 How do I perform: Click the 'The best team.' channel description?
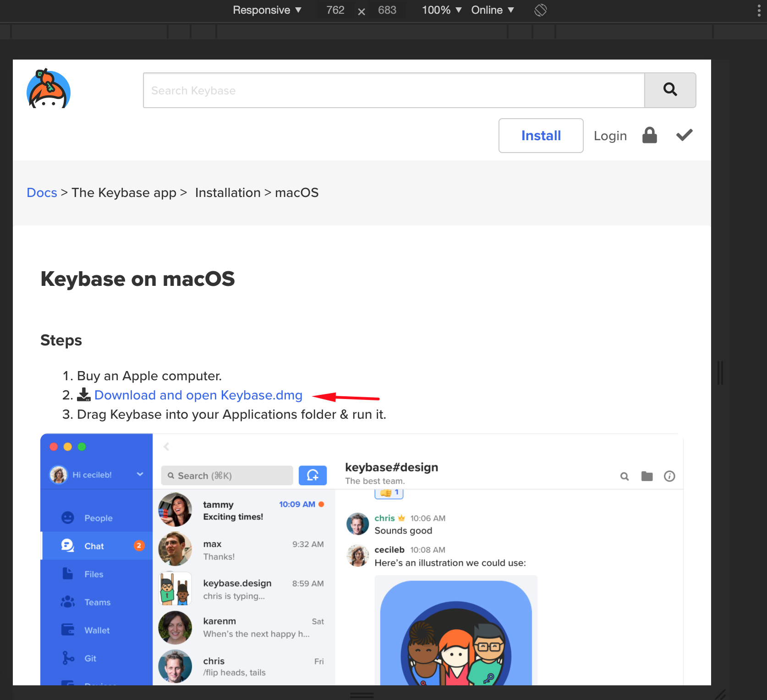[x=375, y=481]
